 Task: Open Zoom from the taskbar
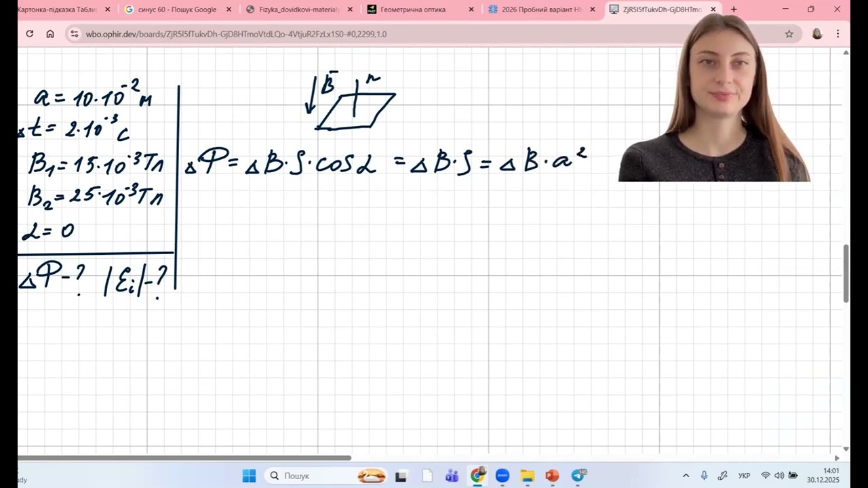(x=502, y=476)
